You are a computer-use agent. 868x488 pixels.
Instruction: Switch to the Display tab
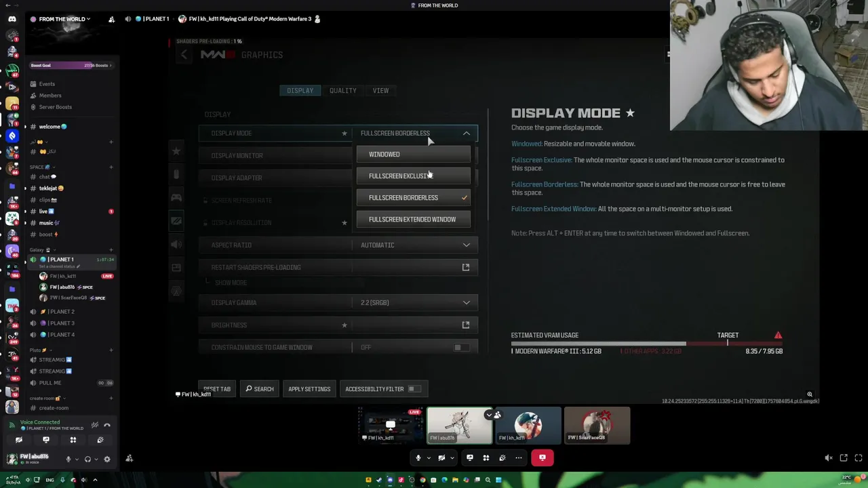(300, 91)
